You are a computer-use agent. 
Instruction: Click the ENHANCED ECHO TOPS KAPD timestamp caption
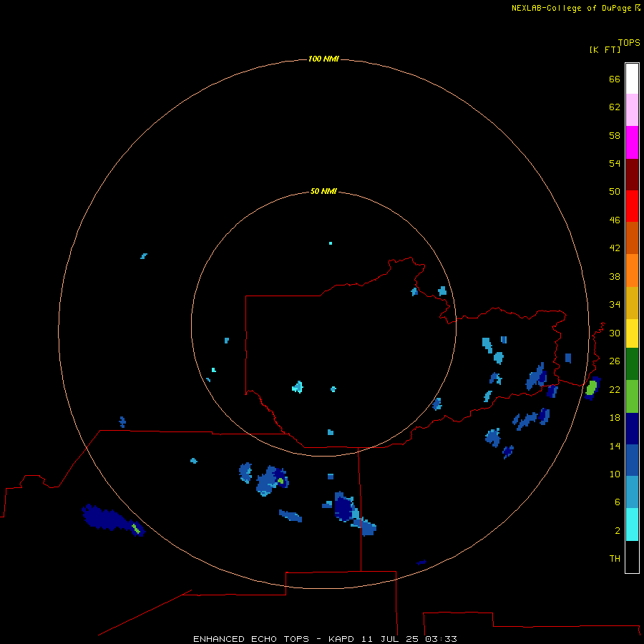click(x=325, y=639)
